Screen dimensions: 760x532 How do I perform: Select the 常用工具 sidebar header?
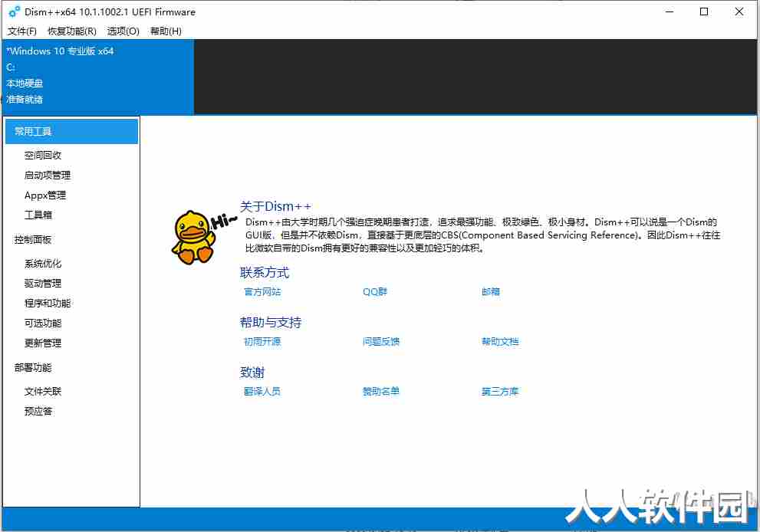72,131
